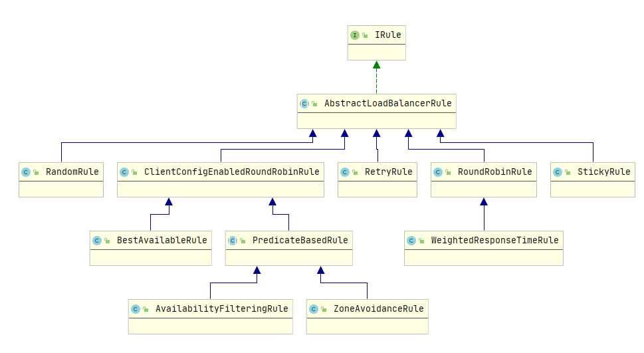Click the class icon beside RoundRobinRule

(438, 172)
